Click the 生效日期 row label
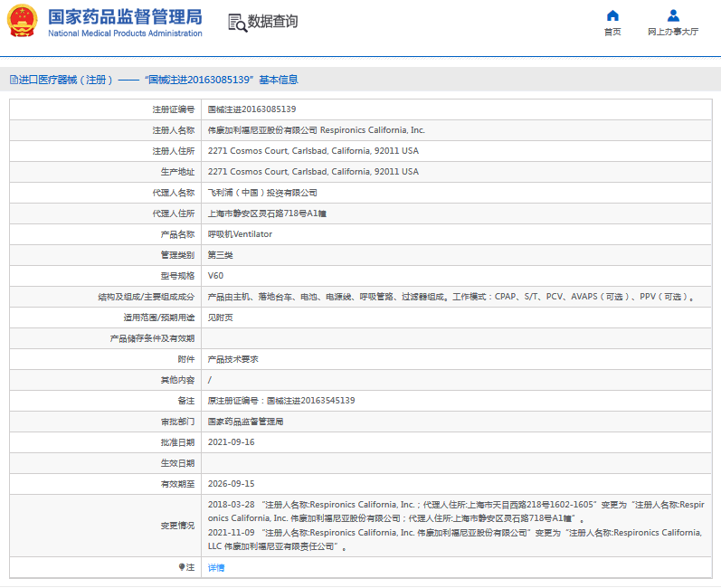 [x=177, y=463]
